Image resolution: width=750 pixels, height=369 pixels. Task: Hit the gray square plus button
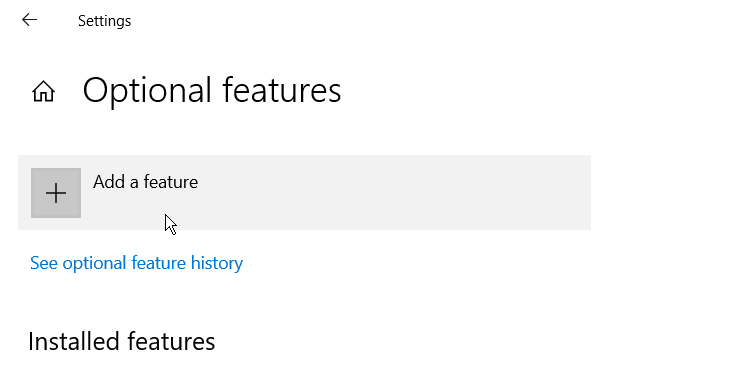(x=56, y=193)
